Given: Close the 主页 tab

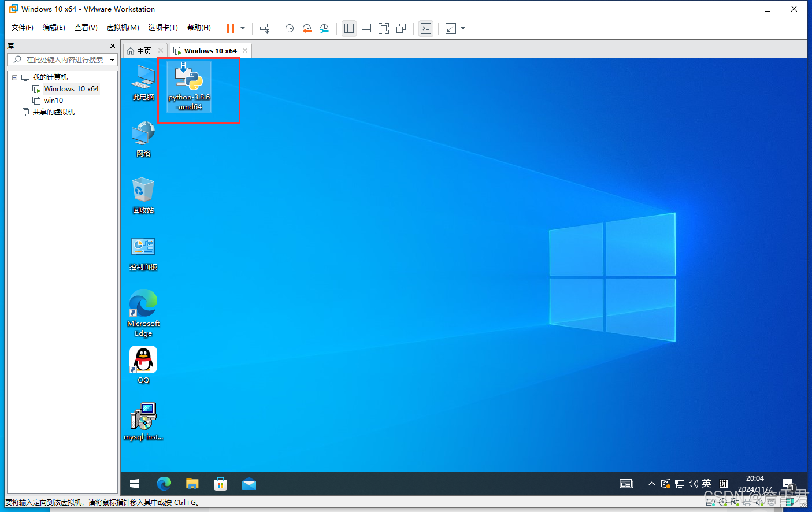Looking at the screenshot, I should (161, 50).
